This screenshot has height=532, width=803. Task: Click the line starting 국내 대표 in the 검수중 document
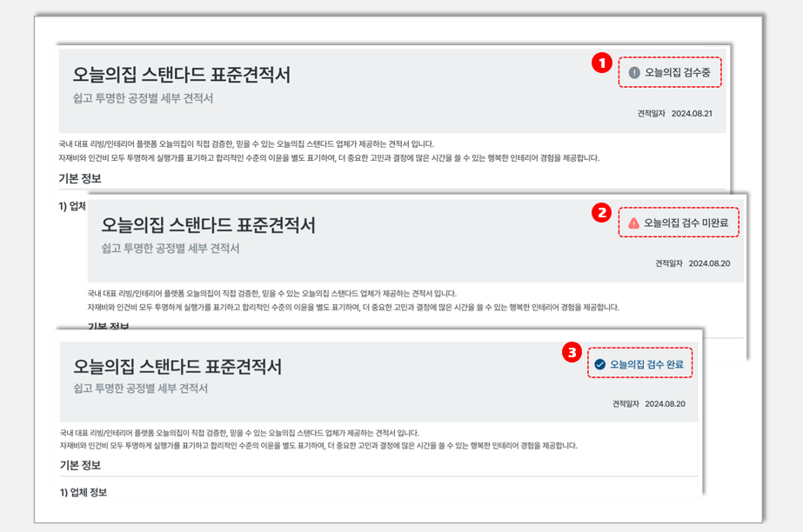pos(246,144)
